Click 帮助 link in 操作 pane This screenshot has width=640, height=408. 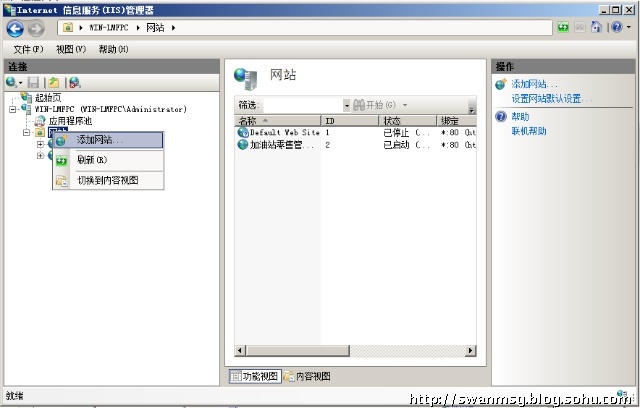(520, 117)
